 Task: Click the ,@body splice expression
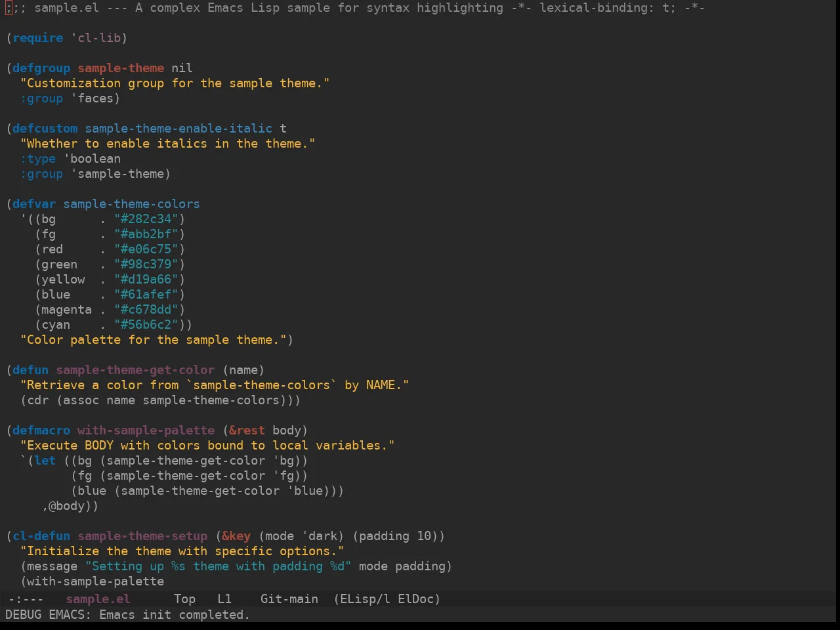67,505
